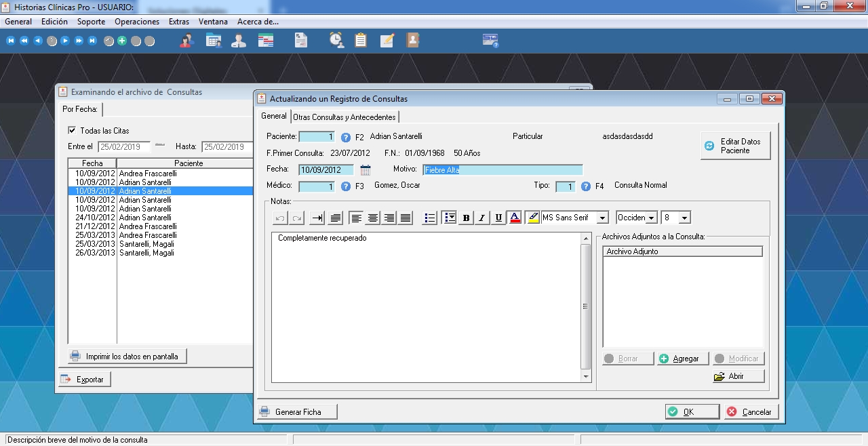Uncheck the Todas las Citas checkbox

pos(73,130)
